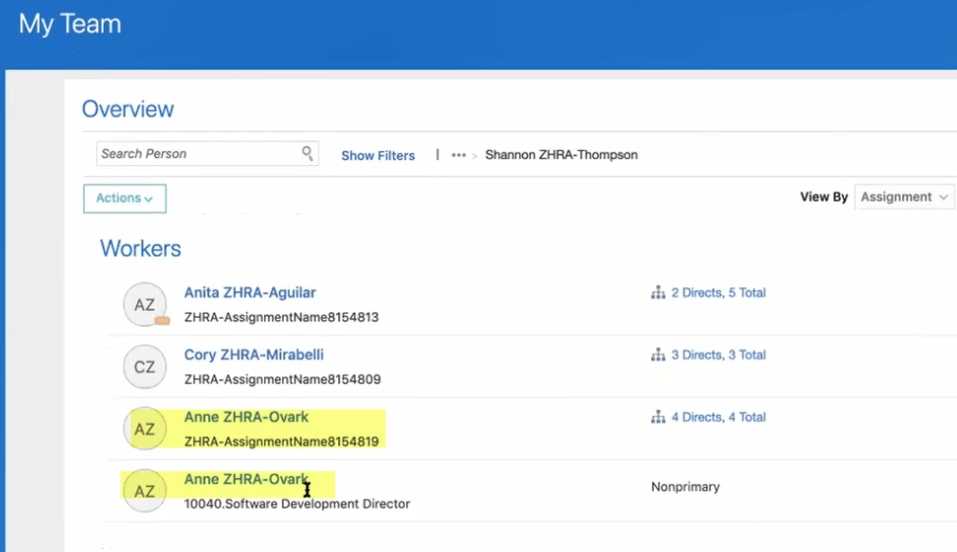Click avatar beside Anne's assignment 8154819
The height and width of the screenshot is (552, 957).
[x=145, y=429]
